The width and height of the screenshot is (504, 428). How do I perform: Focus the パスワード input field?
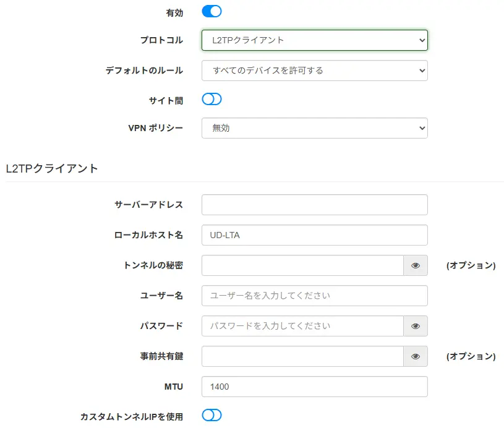[x=302, y=326]
